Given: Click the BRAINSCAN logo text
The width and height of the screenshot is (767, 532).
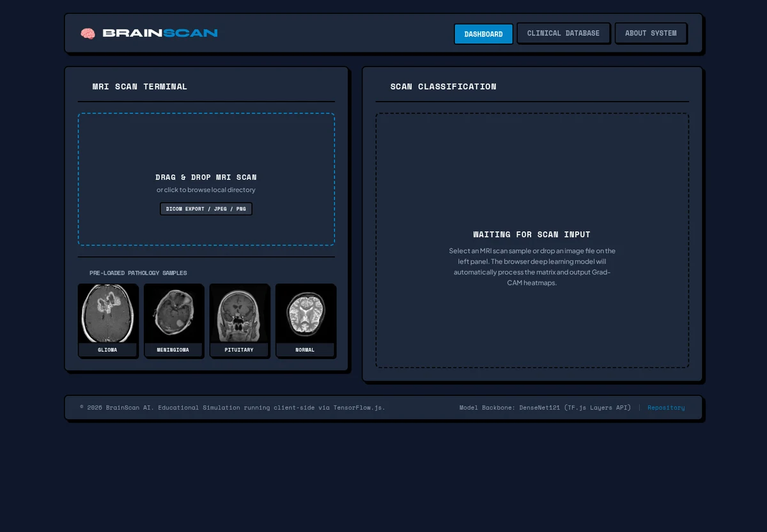Looking at the screenshot, I should 160,33.
